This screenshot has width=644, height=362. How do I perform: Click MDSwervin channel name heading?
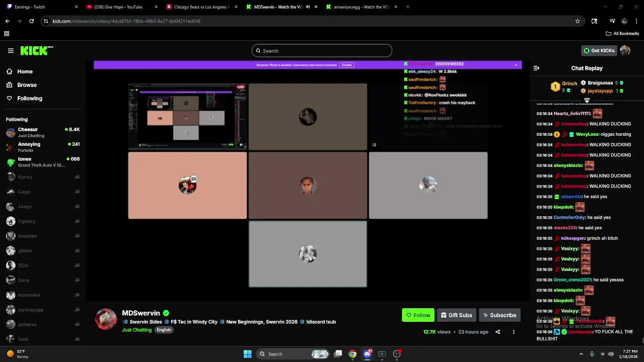pos(141,313)
